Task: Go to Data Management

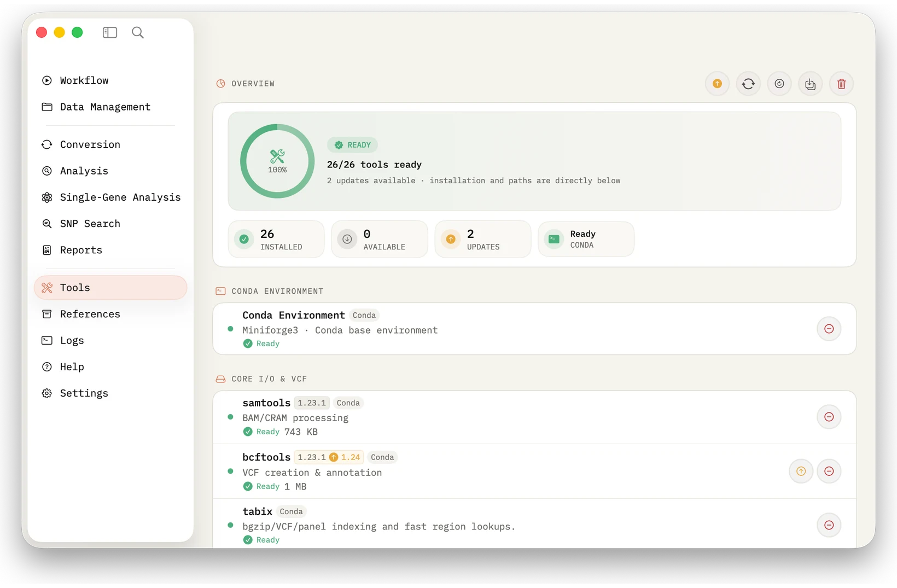Action: 110,107
